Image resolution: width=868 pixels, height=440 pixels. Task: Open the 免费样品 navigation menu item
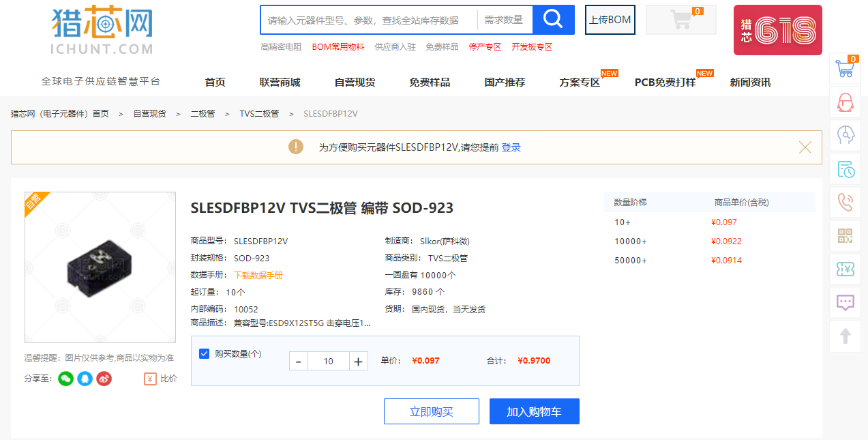(x=430, y=81)
